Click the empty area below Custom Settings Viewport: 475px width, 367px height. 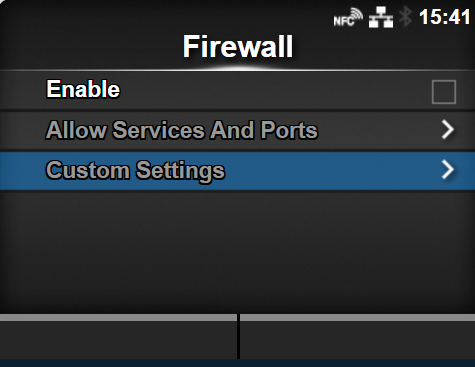point(237,252)
